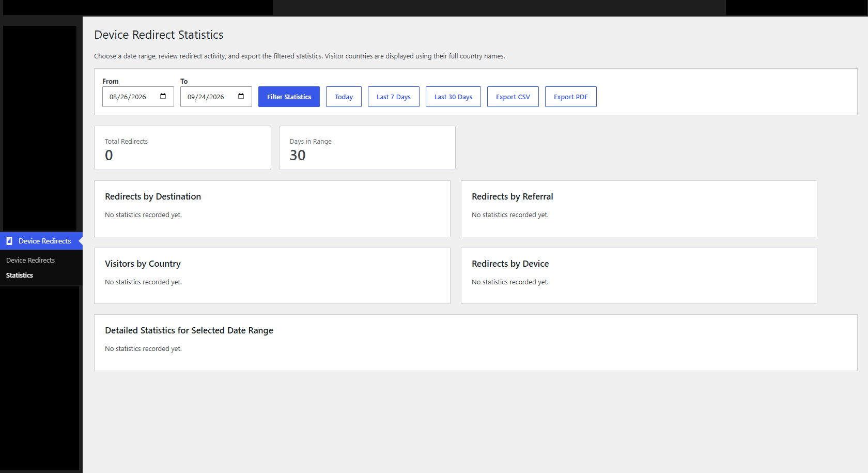Click the To field label
This screenshot has height=473, width=868.
pos(184,81)
